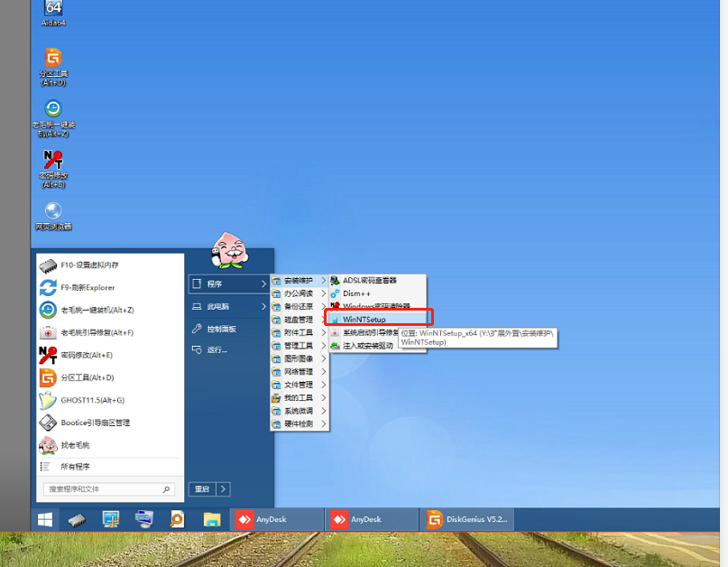Viewport: 728px width, 567px height.
Task: Expand 附件工具 program folder
Action: (x=299, y=333)
